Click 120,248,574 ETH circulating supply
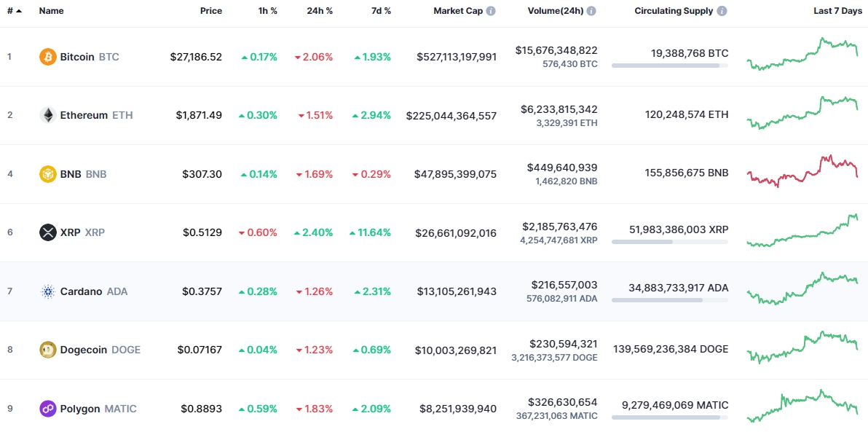 pyautogui.click(x=687, y=114)
